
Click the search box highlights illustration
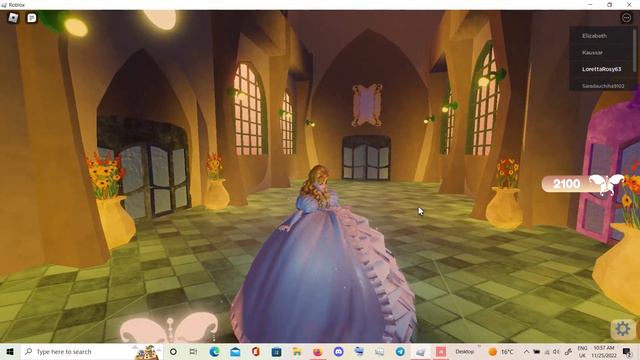[146, 352]
